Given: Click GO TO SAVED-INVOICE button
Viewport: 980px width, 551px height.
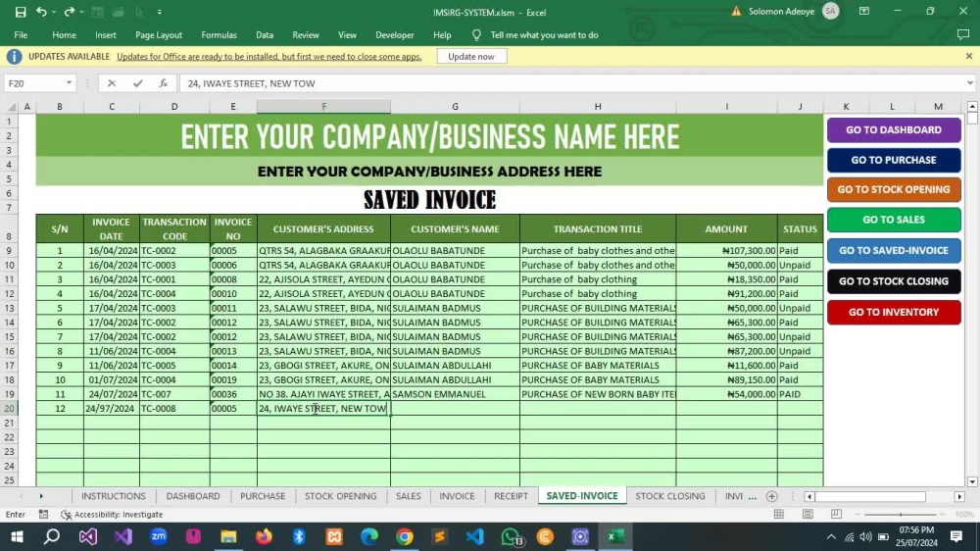Looking at the screenshot, I should tap(894, 250).
